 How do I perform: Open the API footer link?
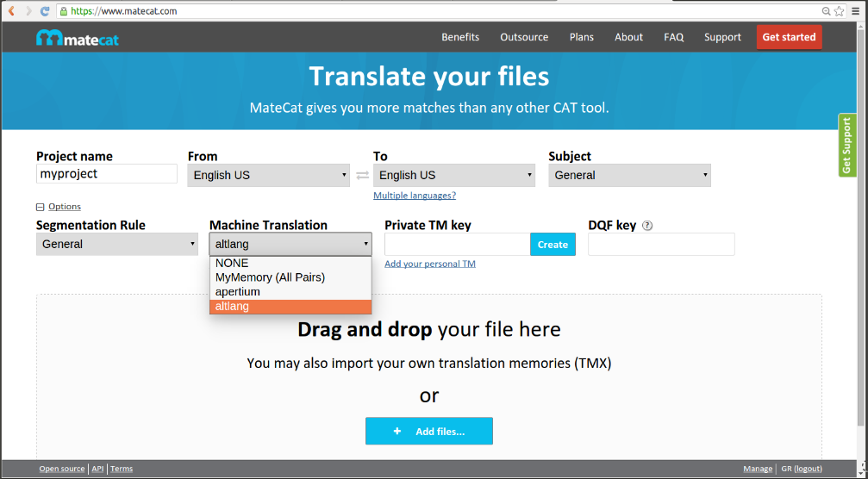point(97,469)
